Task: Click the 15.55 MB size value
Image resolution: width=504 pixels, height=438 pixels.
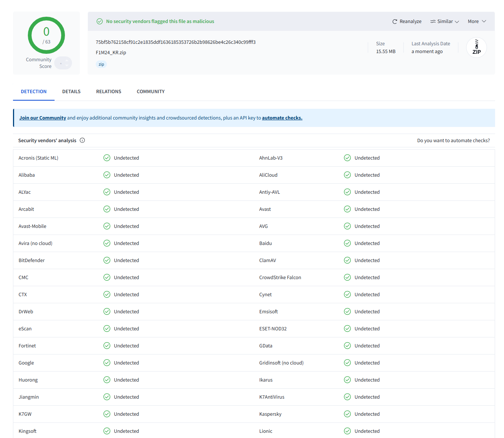Action: [386, 52]
